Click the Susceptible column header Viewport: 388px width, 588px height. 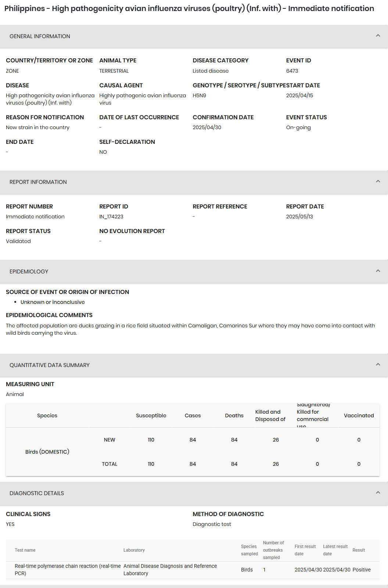click(151, 415)
